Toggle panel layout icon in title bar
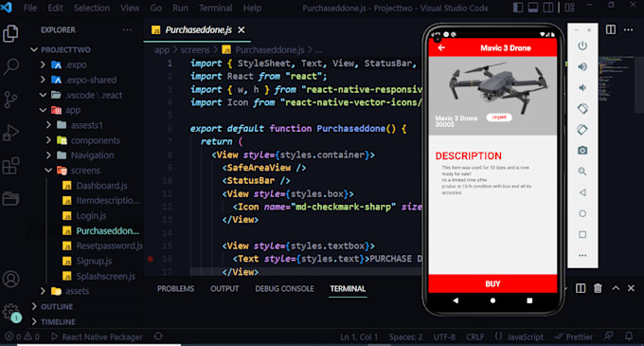The image size is (644, 346). click(x=533, y=8)
